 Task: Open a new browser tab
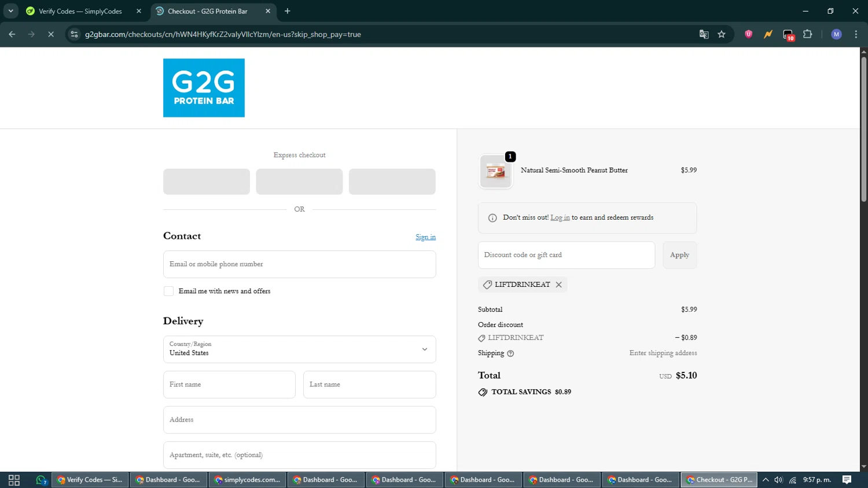click(x=288, y=11)
